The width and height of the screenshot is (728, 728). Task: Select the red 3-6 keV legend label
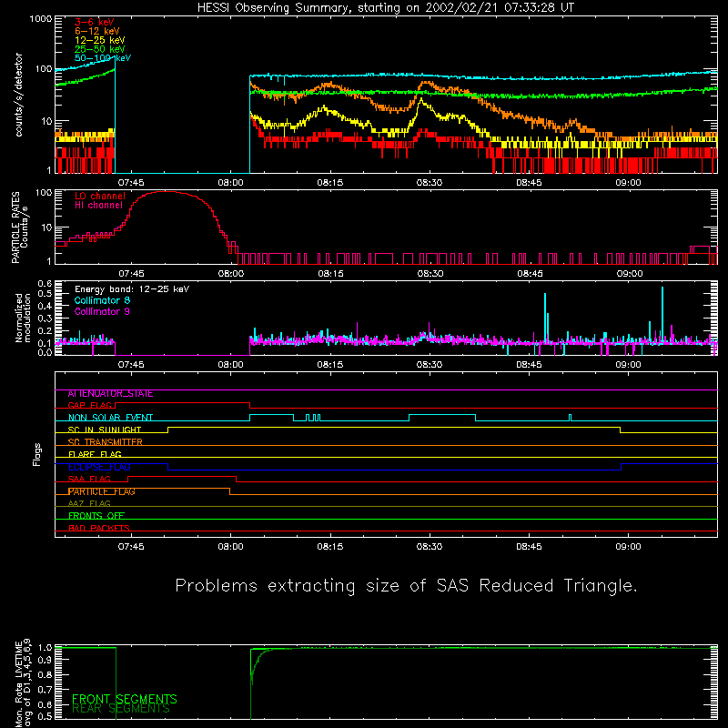coord(95,22)
